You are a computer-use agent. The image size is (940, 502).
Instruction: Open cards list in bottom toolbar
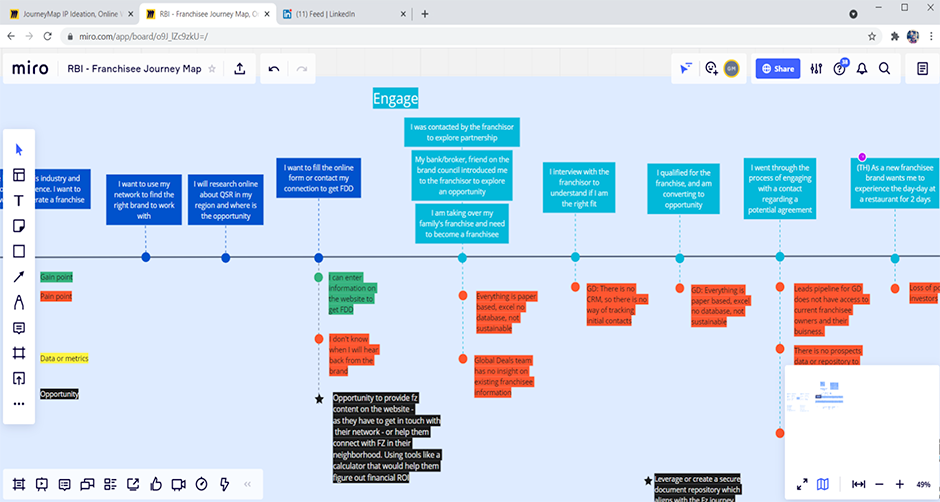(110, 484)
